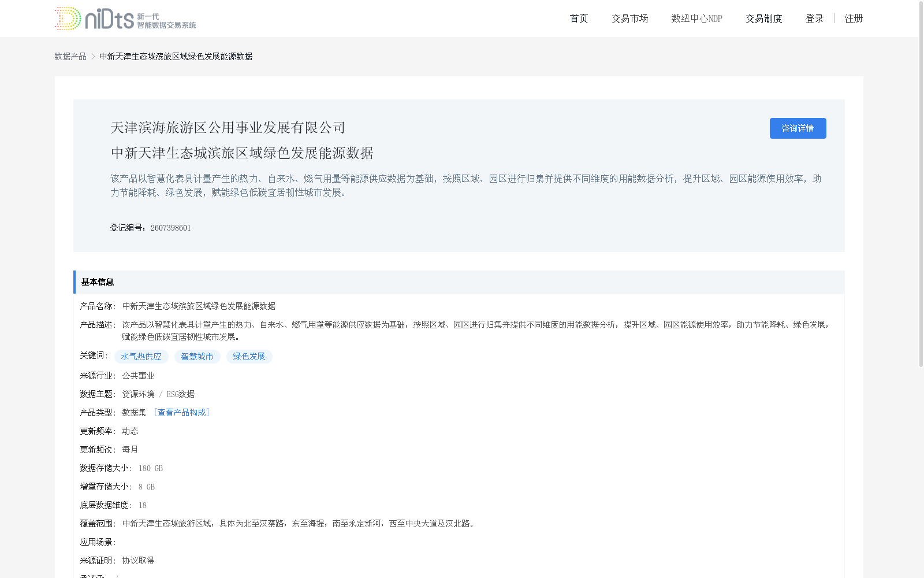Click the 数据存储大小 value 180 GB

coord(151,468)
